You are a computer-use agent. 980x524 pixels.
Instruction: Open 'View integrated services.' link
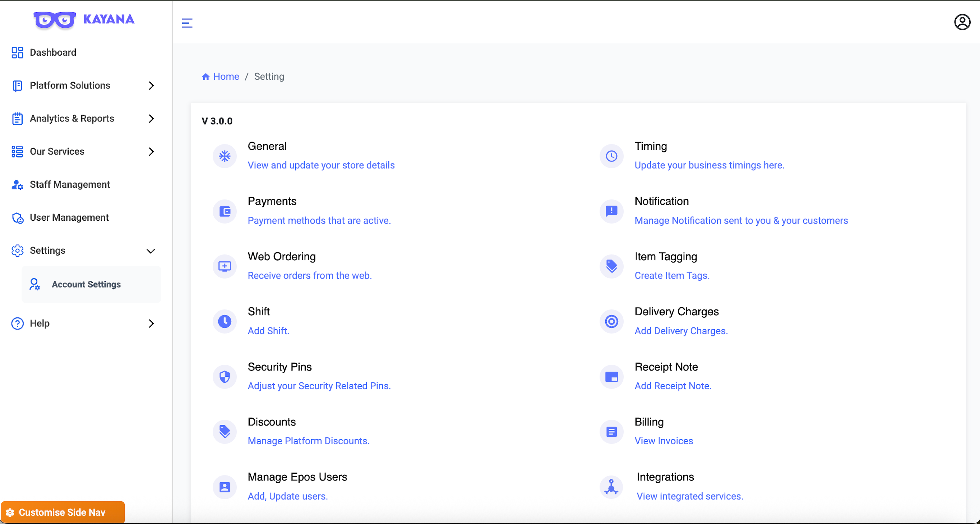tap(690, 496)
